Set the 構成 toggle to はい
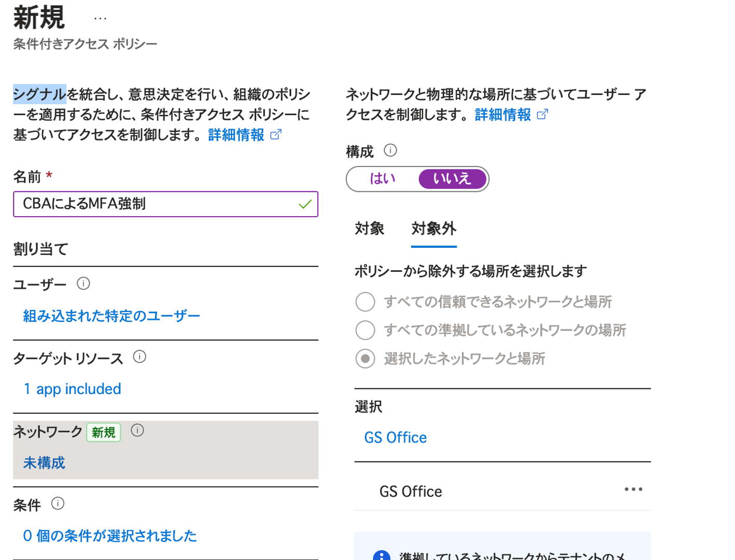Image resolution: width=735 pixels, height=560 pixels. point(382,179)
